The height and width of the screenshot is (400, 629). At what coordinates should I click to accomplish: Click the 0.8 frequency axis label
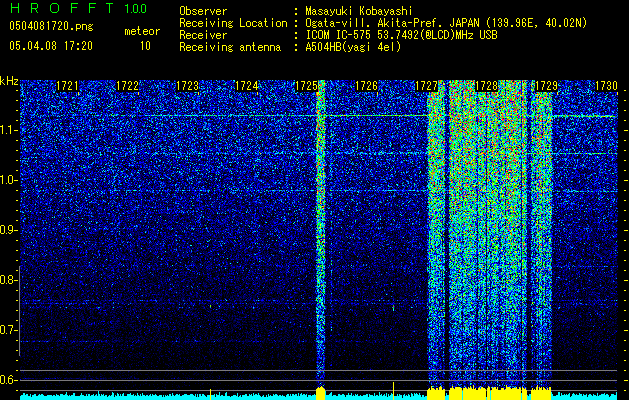[8, 280]
